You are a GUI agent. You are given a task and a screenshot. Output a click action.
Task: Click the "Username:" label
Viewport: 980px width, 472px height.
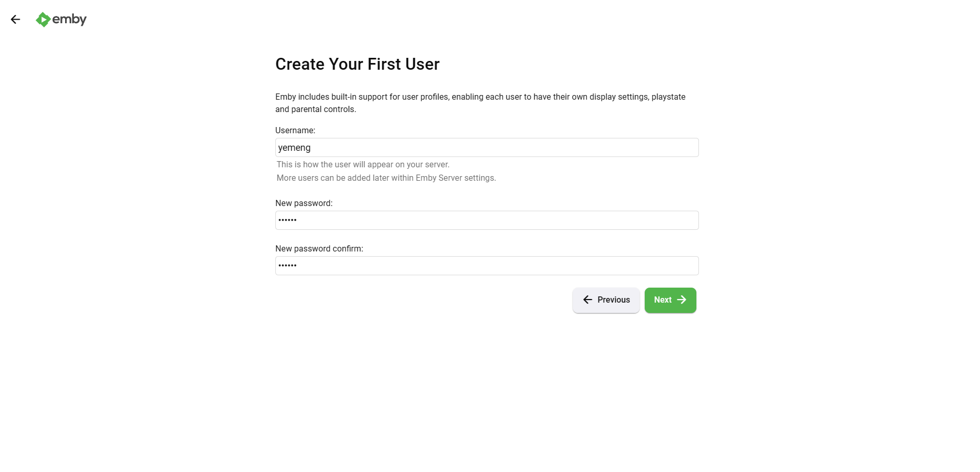[x=295, y=131]
